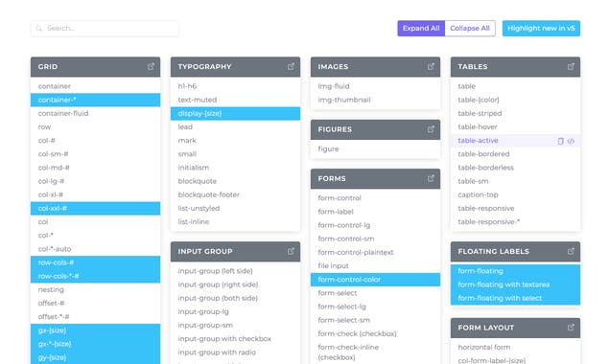Collapse the TABLES panel header

click(x=515, y=67)
